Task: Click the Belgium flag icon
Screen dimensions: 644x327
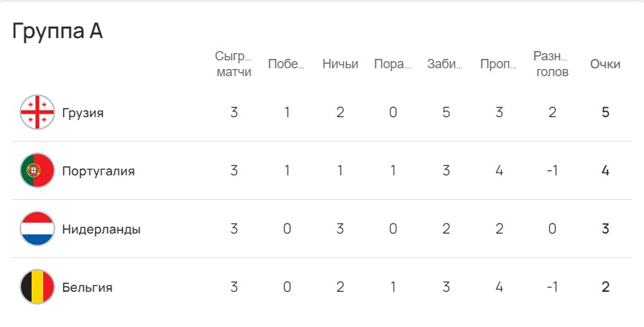Action: click(37, 287)
